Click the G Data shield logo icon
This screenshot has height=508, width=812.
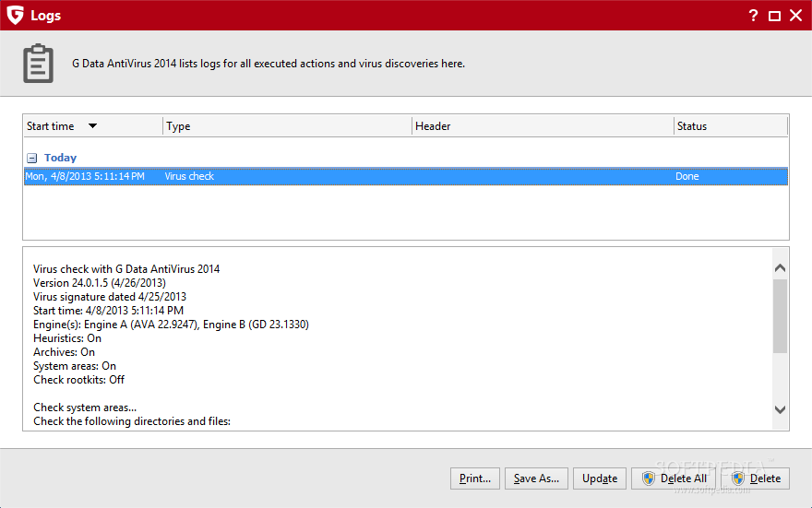(x=15, y=15)
